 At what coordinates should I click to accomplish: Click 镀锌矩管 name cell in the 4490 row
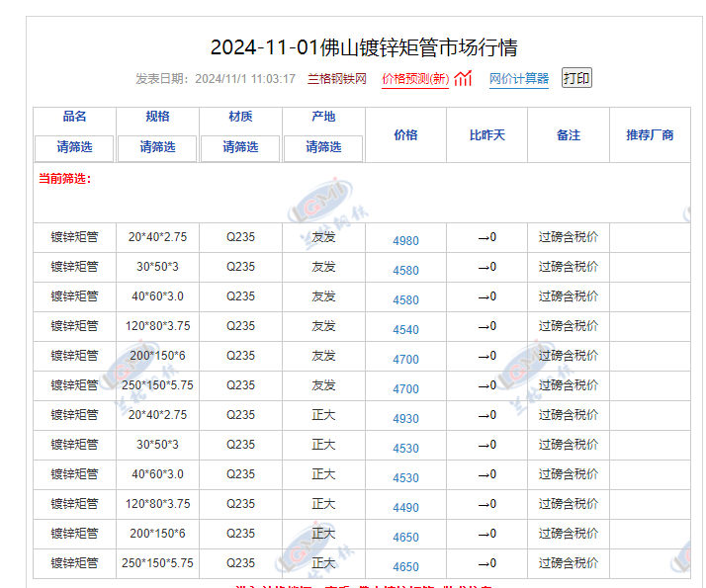pos(74,504)
